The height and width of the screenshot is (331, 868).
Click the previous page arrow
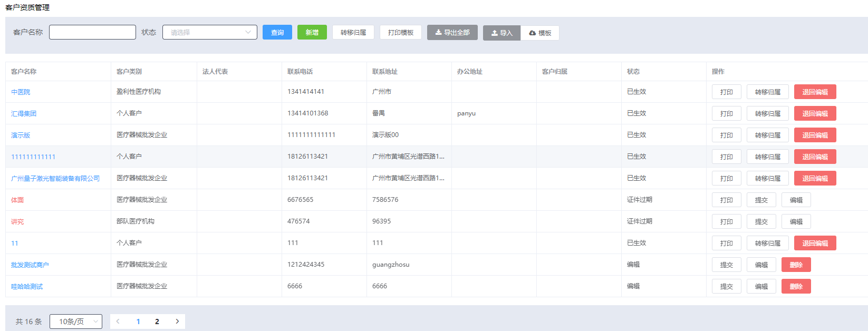(x=118, y=322)
